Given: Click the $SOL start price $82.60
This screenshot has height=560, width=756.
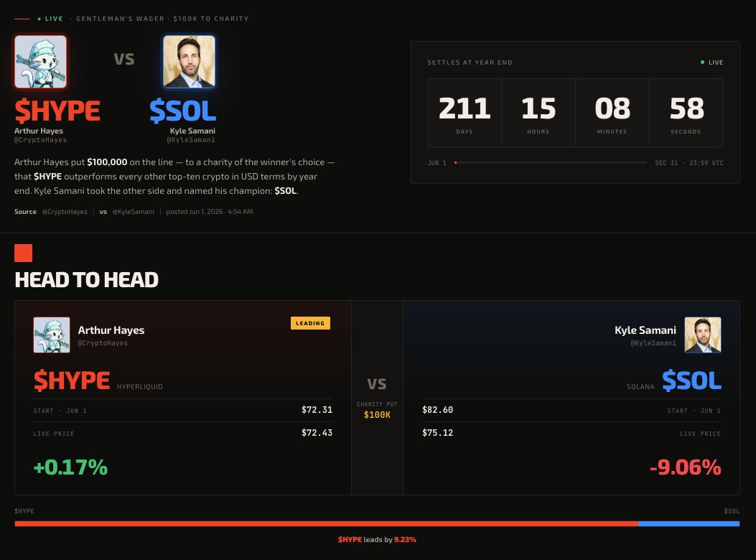Looking at the screenshot, I should (438, 410).
